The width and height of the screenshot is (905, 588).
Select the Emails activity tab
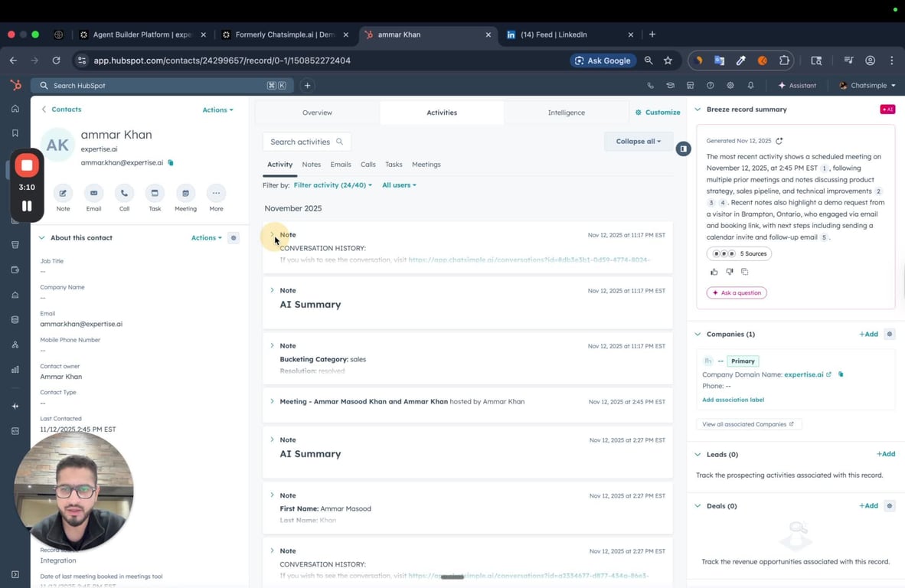341,165
